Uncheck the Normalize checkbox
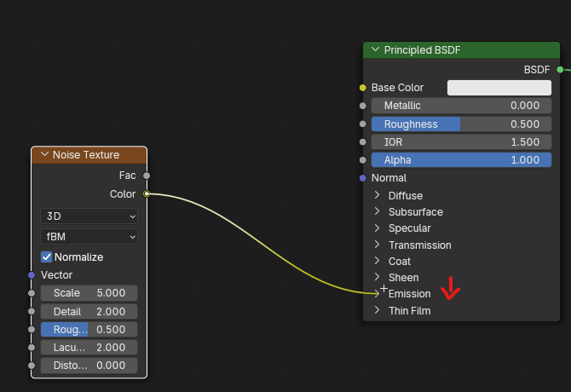The image size is (571, 392). [46, 257]
